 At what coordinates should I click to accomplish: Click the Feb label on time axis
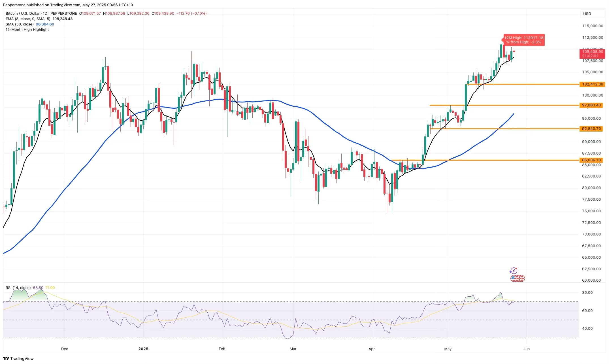pyautogui.click(x=222, y=349)
